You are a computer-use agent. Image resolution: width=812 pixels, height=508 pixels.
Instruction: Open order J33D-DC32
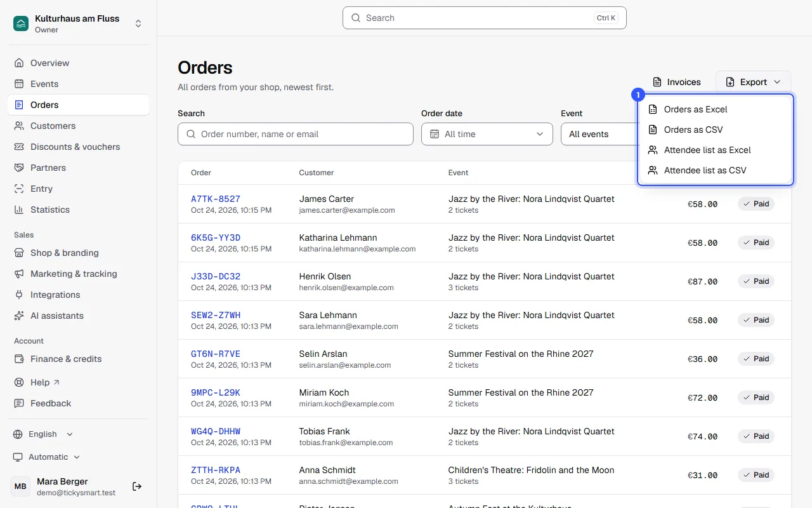pos(216,276)
